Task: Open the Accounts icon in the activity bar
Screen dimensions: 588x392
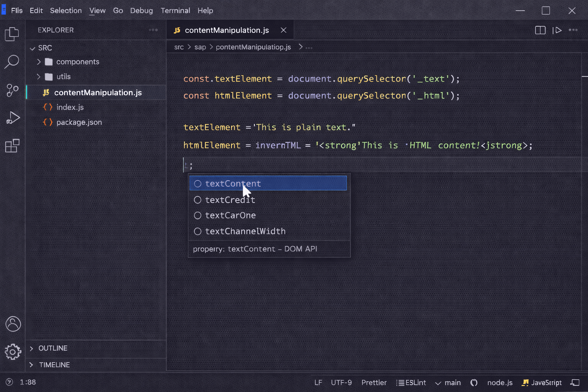Action: coord(13,324)
